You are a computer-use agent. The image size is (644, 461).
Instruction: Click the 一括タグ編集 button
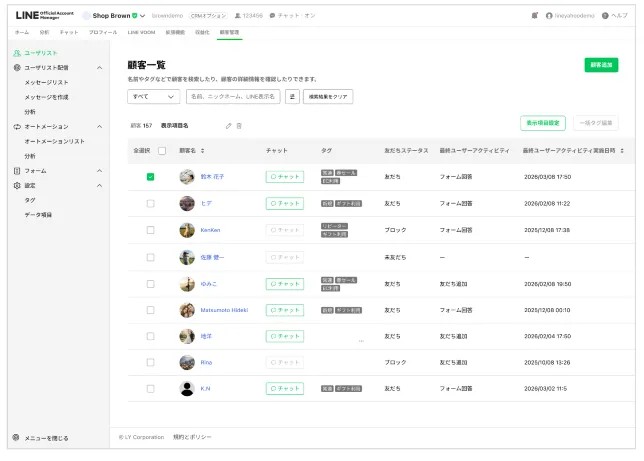[x=596, y=123]
